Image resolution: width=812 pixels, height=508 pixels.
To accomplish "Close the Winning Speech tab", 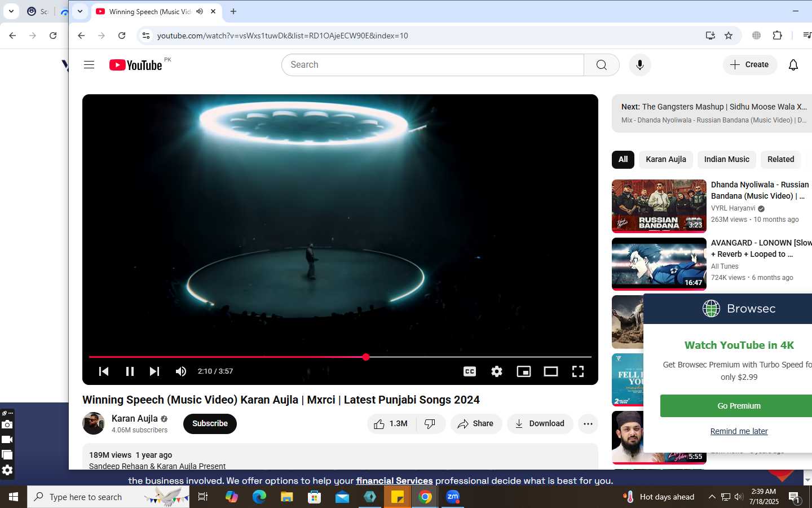I will click(213, 11).
